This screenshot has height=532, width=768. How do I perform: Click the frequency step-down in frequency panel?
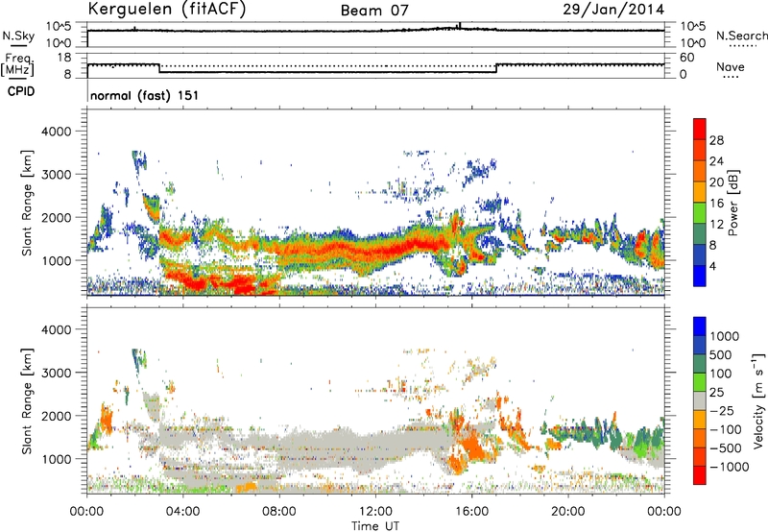click(159, 68)
